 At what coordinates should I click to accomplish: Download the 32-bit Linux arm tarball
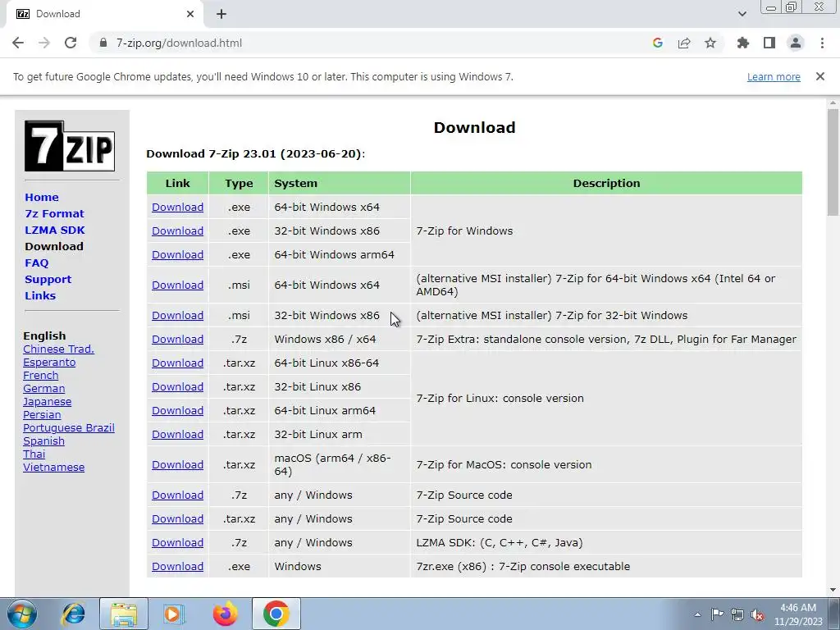(177, 435)
